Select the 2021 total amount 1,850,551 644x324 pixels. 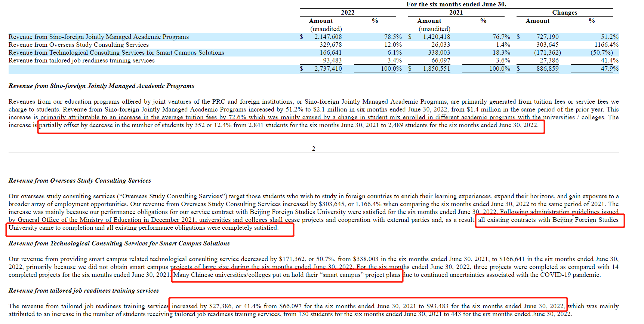[436, 68]
